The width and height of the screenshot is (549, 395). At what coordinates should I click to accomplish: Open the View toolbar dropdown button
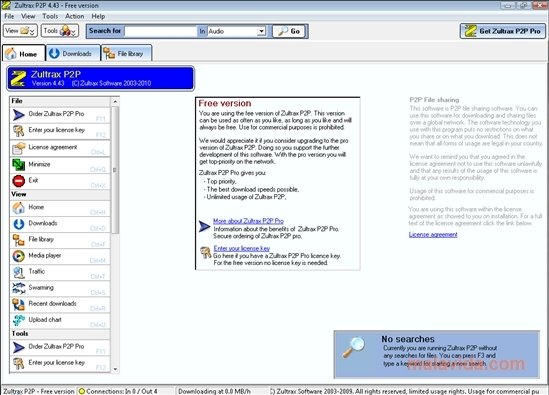(x=20, y=31)
